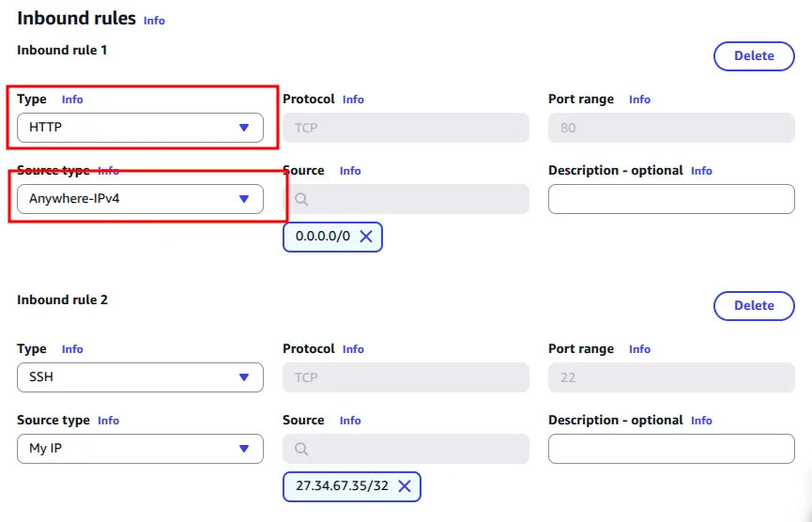Screen dimensions: 812x522
Task: Click the port range 22 field
Action: [x=672, y=377]
